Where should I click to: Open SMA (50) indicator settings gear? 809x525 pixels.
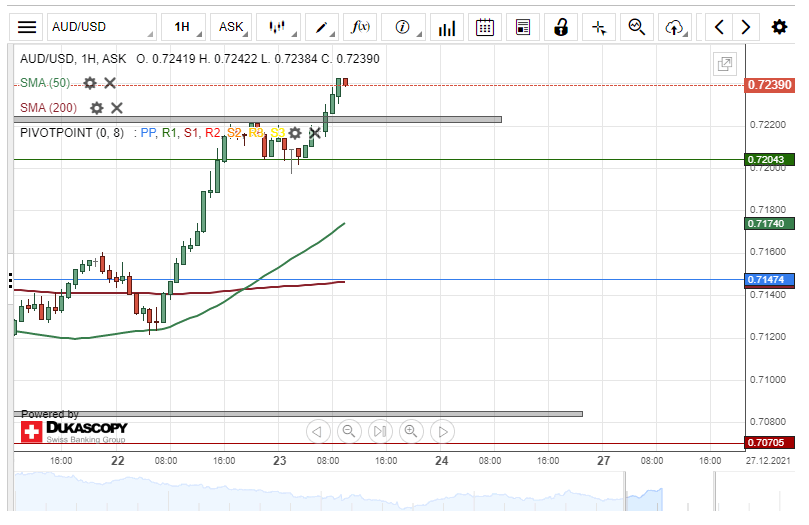pyautogui.click(x=90, y=83)
